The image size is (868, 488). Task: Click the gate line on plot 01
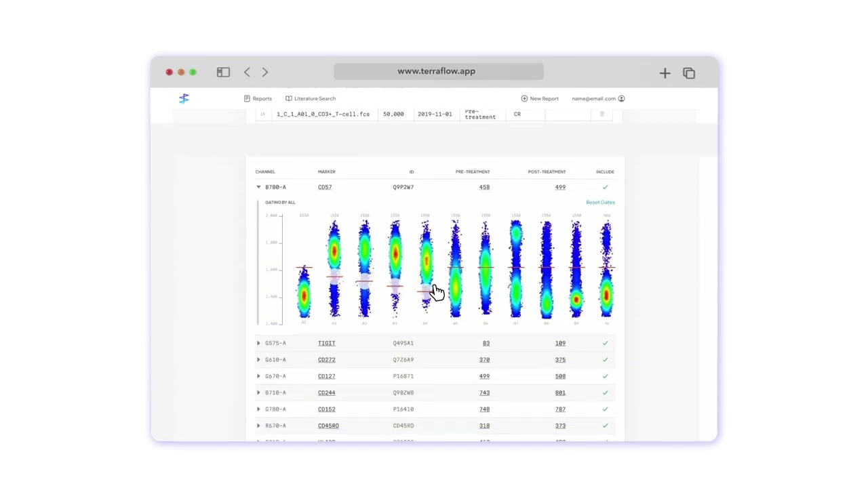[334, 277]
